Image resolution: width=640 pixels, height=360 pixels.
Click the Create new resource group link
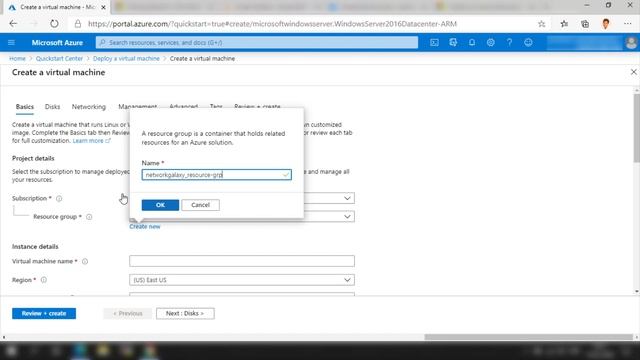(x=145, y=227)
